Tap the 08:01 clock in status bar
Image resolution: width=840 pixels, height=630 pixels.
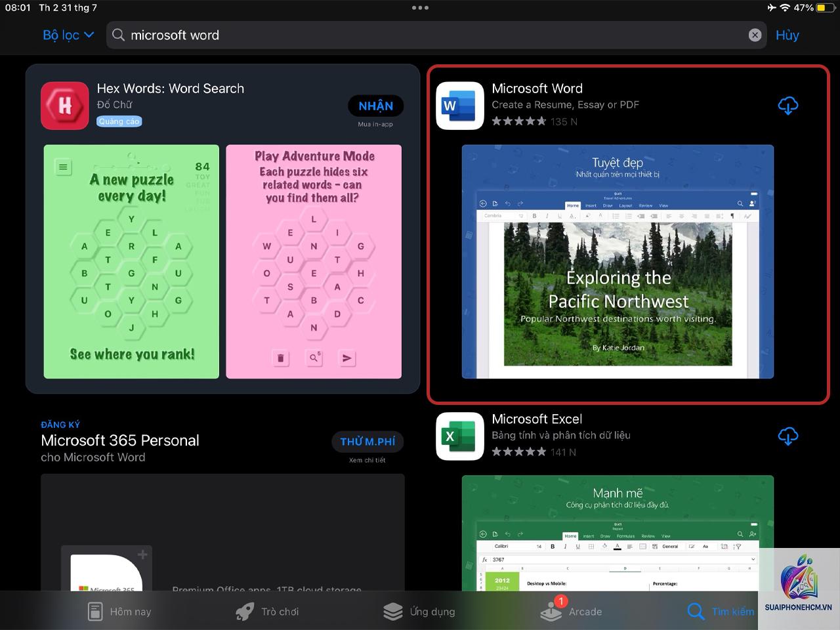pos(18,8)
